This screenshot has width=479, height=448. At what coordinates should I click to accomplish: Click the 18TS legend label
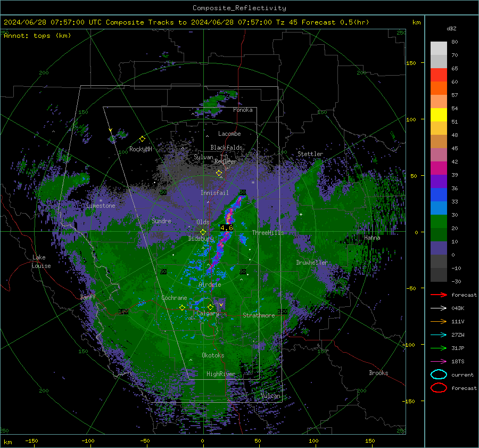point(458,362)
